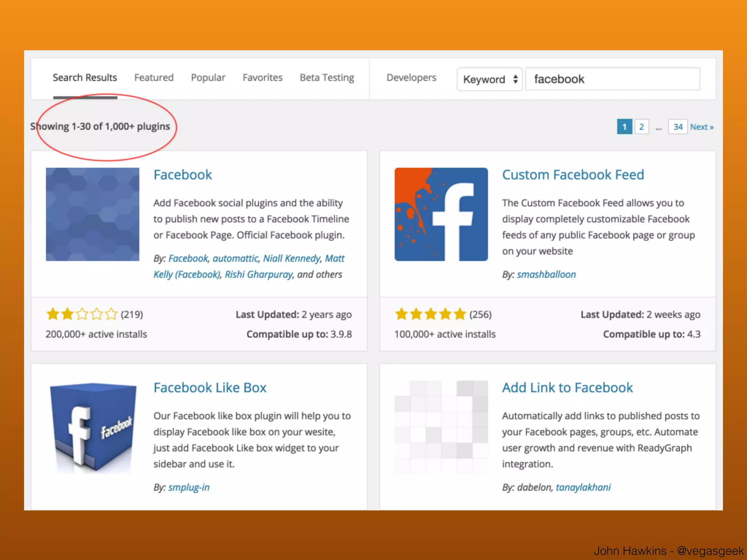The height and width of the screenshot is (560, 747).
Task: Open the Keyword search type dropdown
Action: (x=489, y=79)
